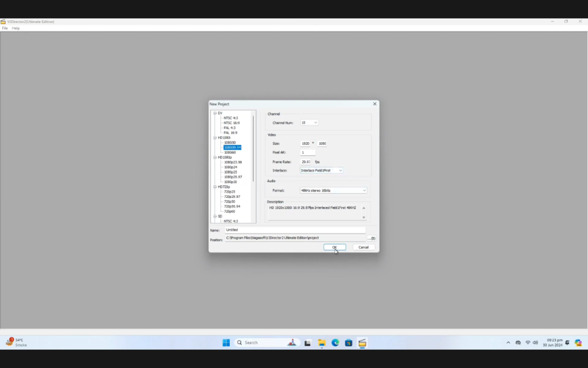Viewport: 588px width, 368px height.
Task: Open the Copilot icon in the system tray
Action: (578, 343)
